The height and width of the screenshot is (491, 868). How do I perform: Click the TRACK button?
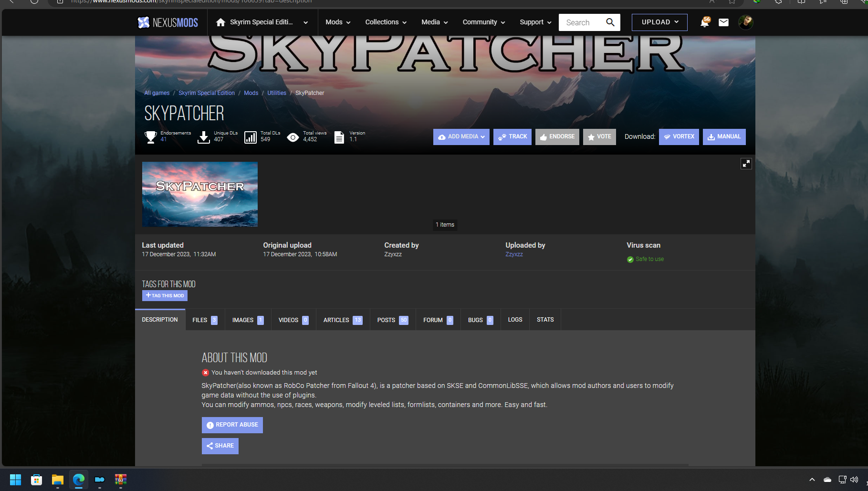coord(512,137)
